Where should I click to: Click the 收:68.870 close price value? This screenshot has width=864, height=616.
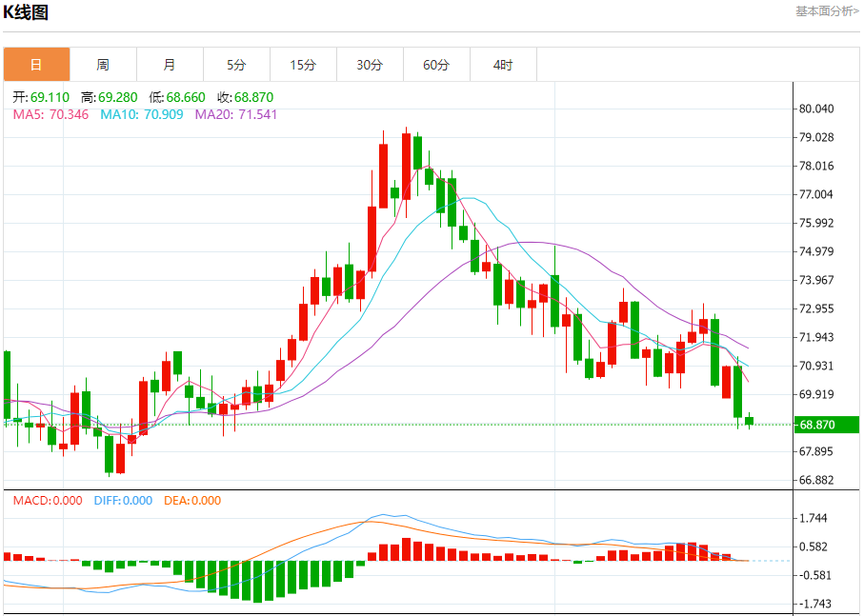click(245, 97)
